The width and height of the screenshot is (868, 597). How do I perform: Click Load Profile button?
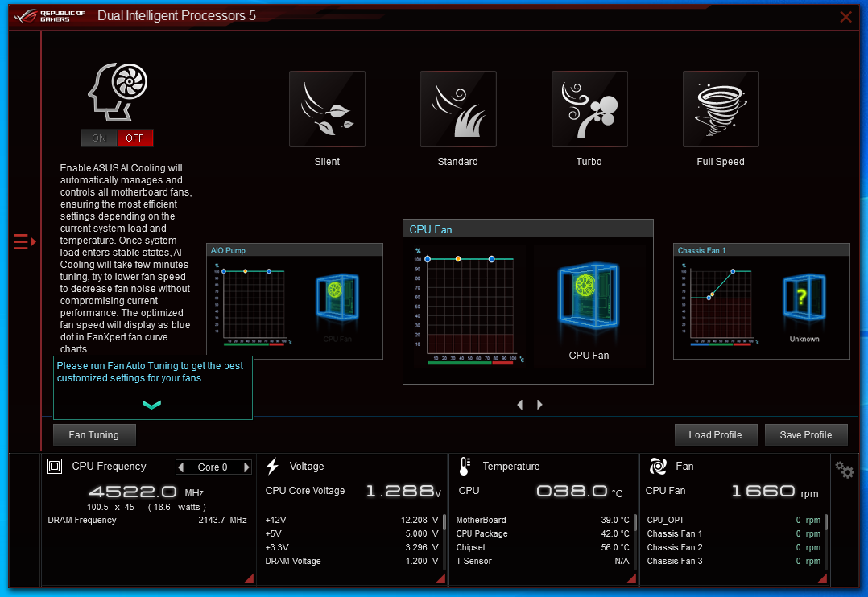click(715, 435)
